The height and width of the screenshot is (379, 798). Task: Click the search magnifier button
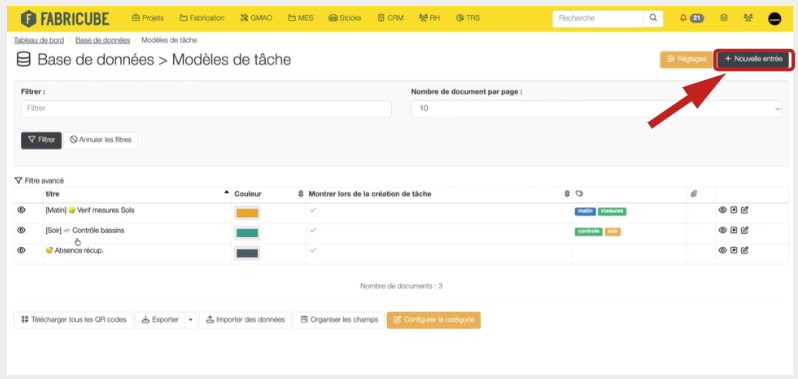(653, 18)
